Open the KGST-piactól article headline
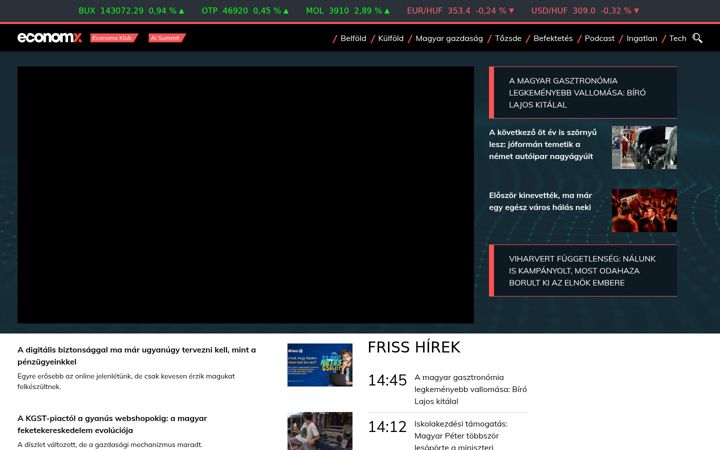 [x=112, y=424]
